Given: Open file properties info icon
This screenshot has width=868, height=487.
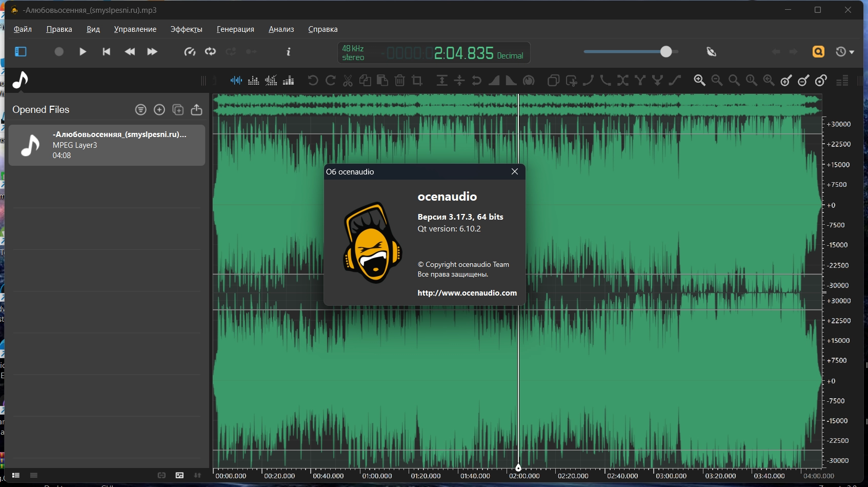Looking at the screenshot, I should tap(289, 52).
